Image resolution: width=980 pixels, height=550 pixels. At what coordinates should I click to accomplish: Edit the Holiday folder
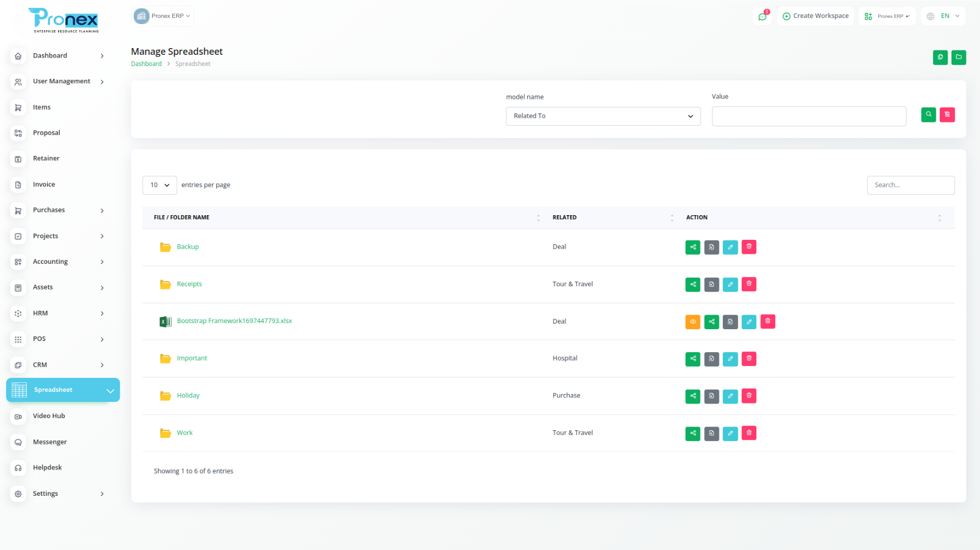[x=730, y=396]
